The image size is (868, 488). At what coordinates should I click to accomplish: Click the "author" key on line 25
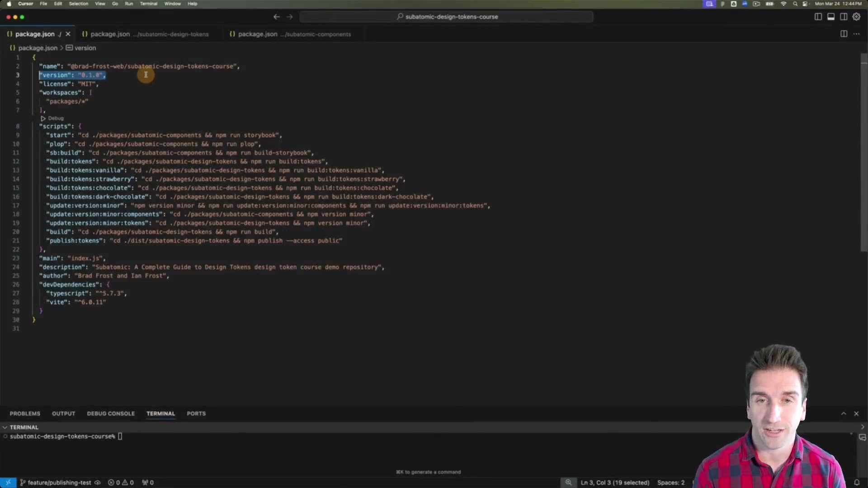pos(53,276)
